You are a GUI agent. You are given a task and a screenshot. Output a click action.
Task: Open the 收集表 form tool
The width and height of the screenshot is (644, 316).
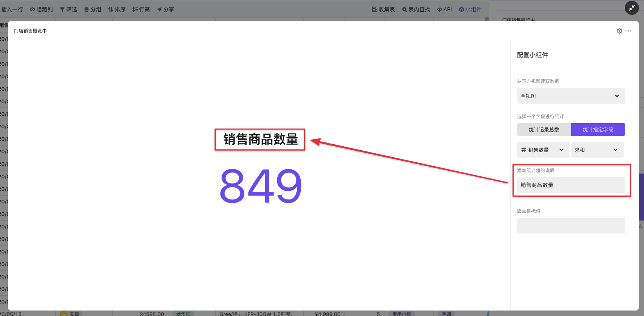(383, 9)
